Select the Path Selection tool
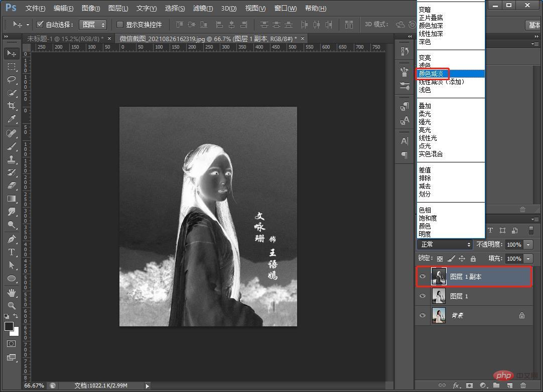 (x=12, y=265)
